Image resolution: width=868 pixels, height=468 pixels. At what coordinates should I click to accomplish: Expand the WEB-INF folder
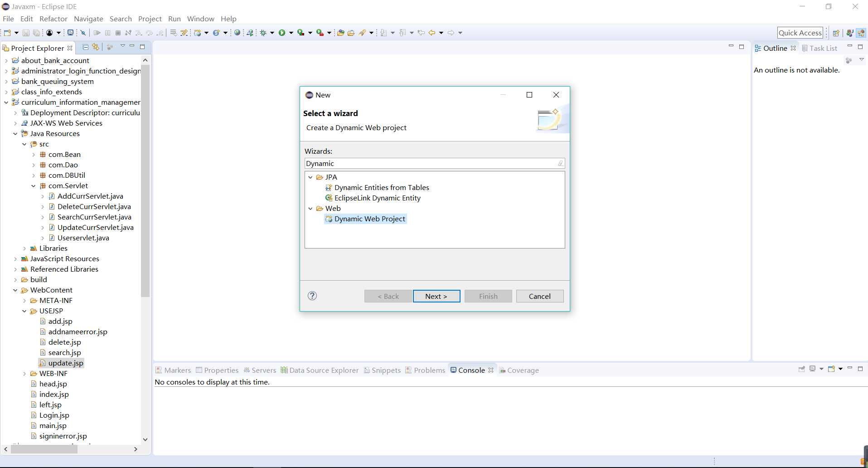[24, 374]
